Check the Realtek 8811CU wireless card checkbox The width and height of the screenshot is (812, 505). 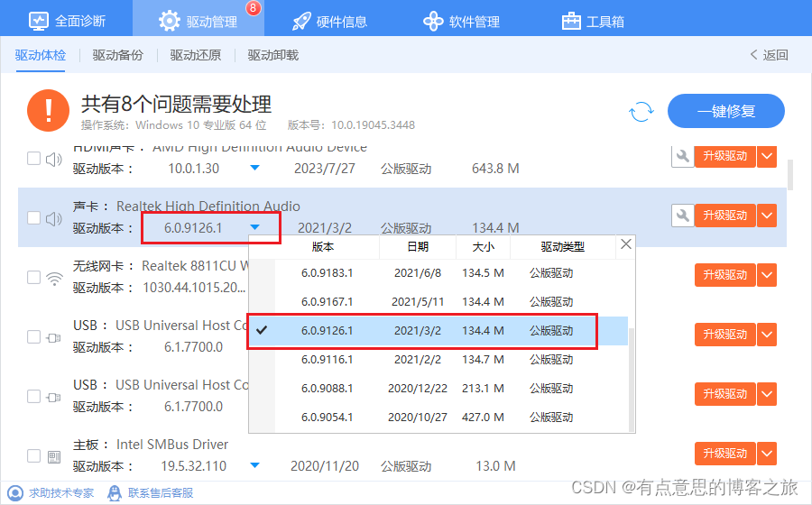[x=33, y=277]
